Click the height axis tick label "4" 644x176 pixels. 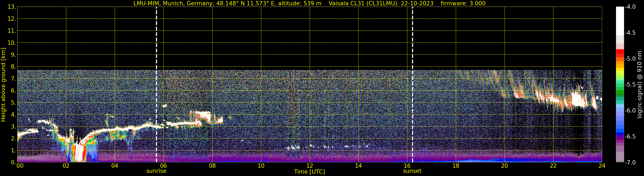(x=13, y=114)
